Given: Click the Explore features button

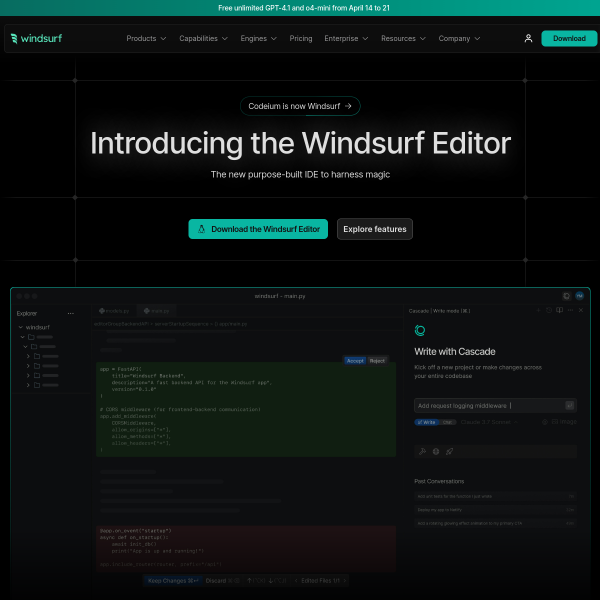Looking at the screenshot, I should click(375, 229).
